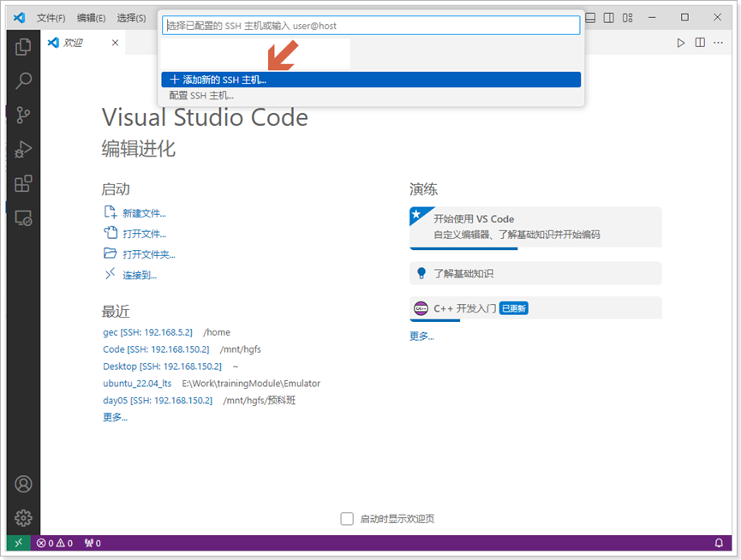Open the Search view in activity bar

point(23,80)
